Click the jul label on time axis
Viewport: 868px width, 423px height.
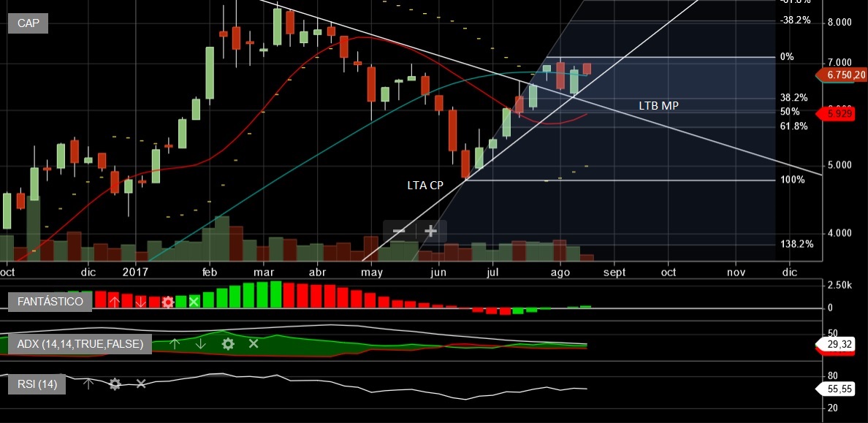point(492,272)
